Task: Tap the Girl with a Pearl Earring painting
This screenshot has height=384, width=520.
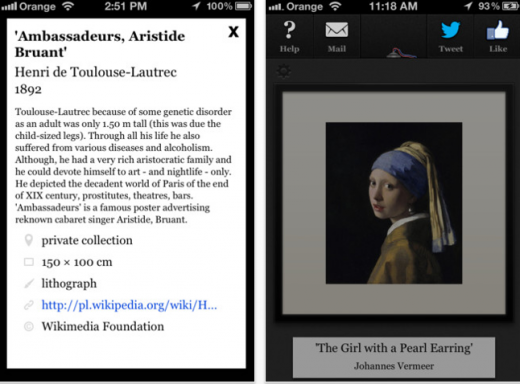Action: click(394, 203)
